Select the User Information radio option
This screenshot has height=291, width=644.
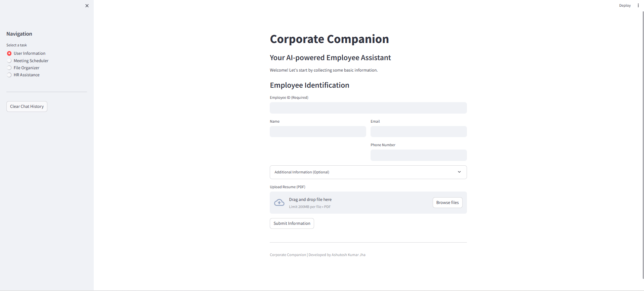coord(26,53)
